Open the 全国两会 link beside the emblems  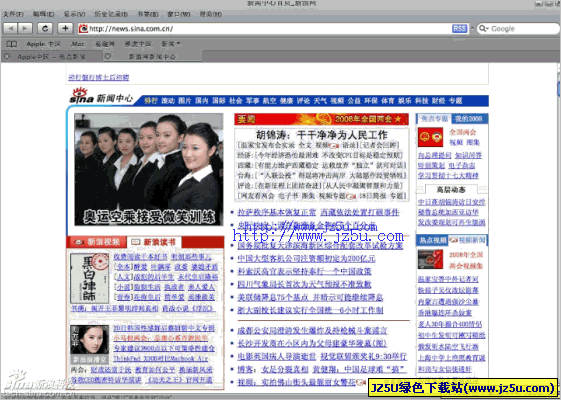463,132
